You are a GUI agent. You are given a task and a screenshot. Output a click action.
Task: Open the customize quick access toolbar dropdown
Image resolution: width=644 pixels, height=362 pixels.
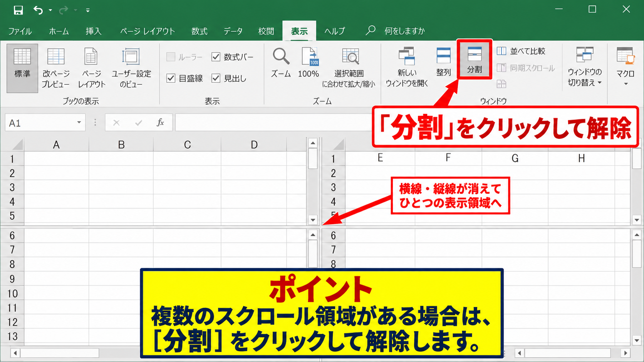tap(88, 10)
